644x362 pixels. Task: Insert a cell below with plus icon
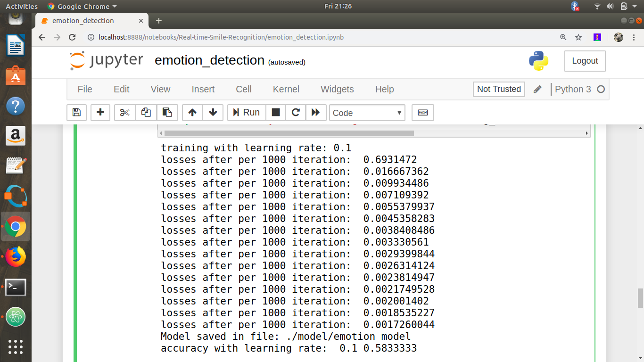pos(100,113)
